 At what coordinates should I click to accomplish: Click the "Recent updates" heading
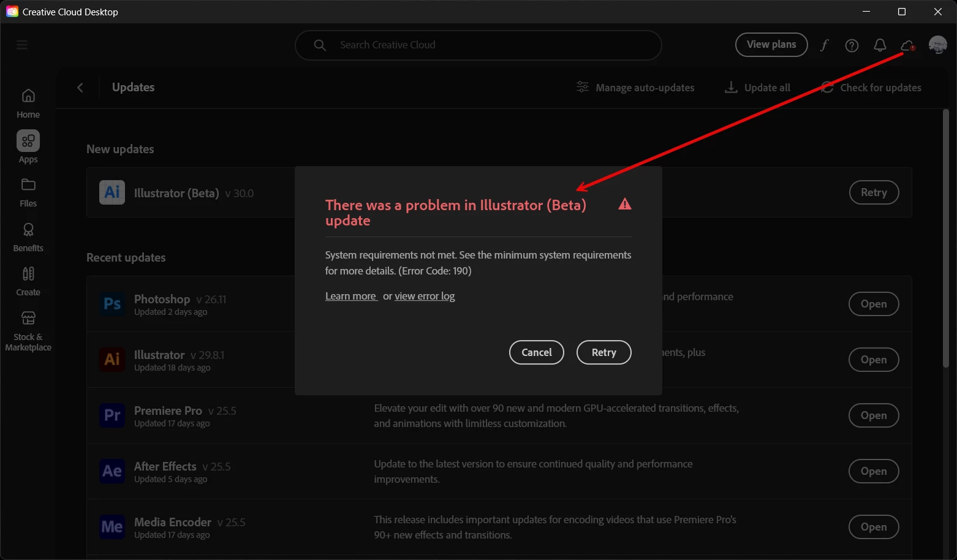pos(126,257)
